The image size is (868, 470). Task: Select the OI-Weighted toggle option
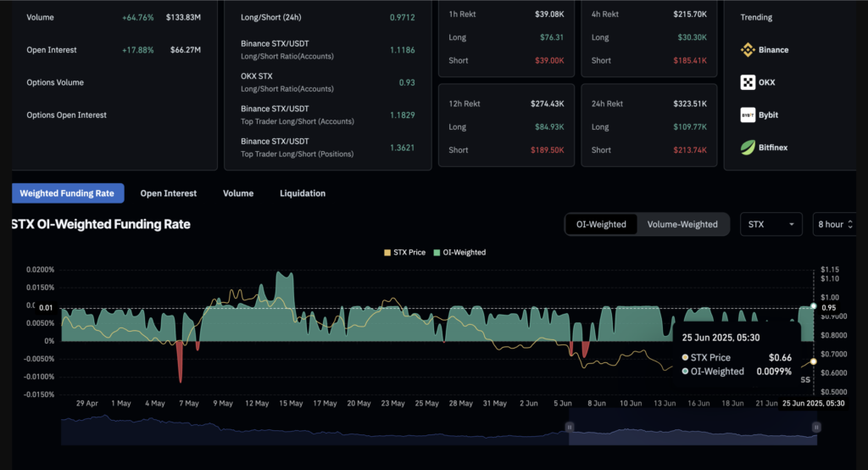coord(601,224)
